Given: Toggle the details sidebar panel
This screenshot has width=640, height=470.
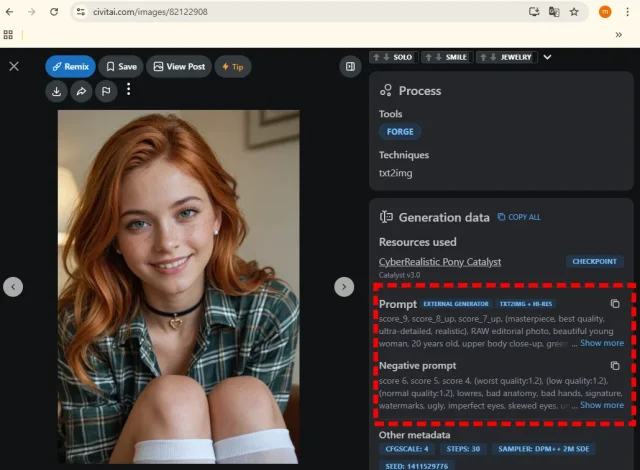Looking at the screenshot, I should point(350,67).
